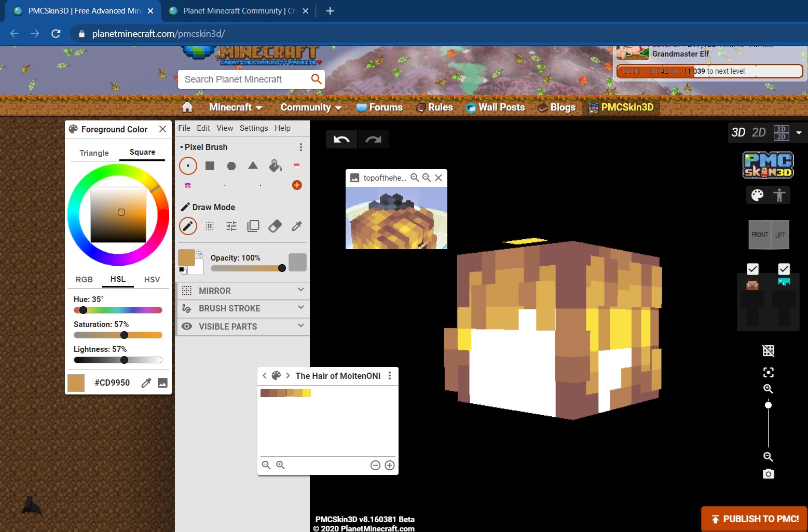Switch color picker to Triangle
808x532 pixels.
coord(94,153)
